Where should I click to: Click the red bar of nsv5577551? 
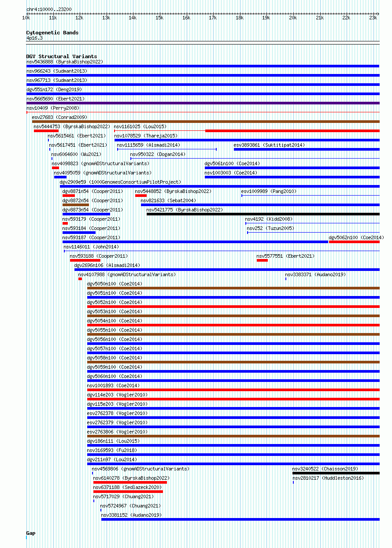pos(262,260)
